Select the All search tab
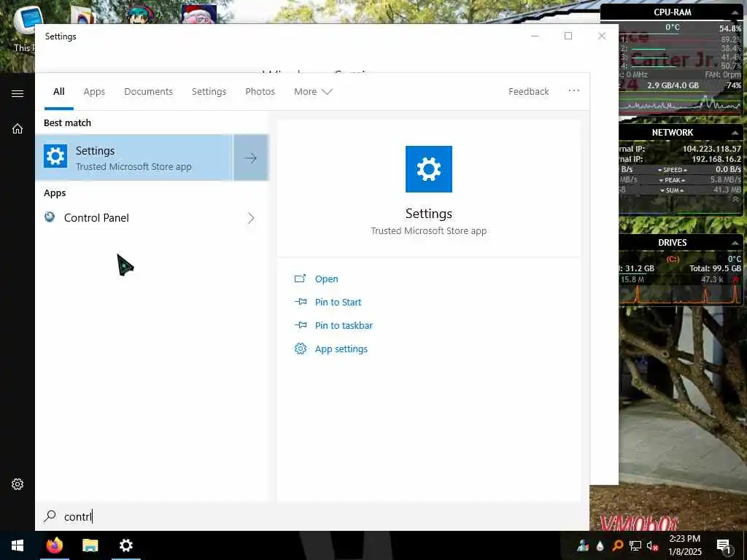Screen dimensions: 747x560 (59, 91)
